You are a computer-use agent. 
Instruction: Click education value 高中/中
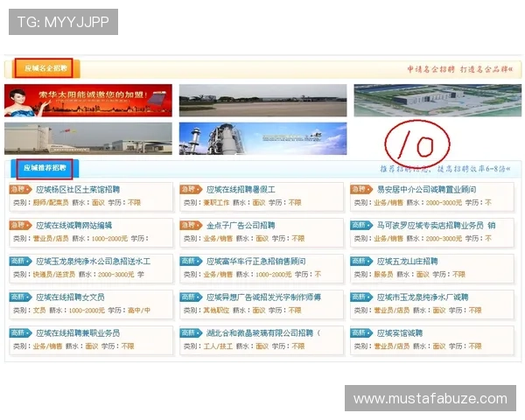click(139, 310)
